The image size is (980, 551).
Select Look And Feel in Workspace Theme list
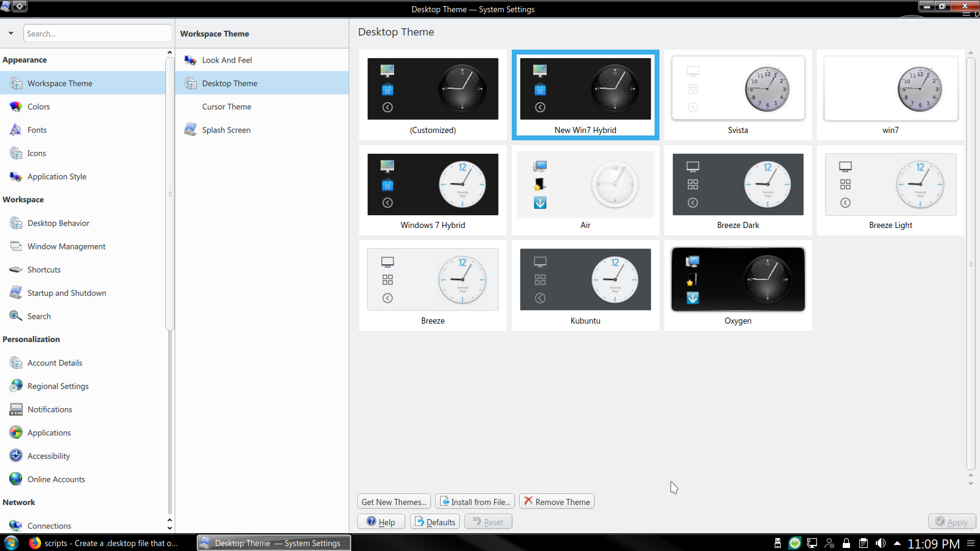coord(227,60)
